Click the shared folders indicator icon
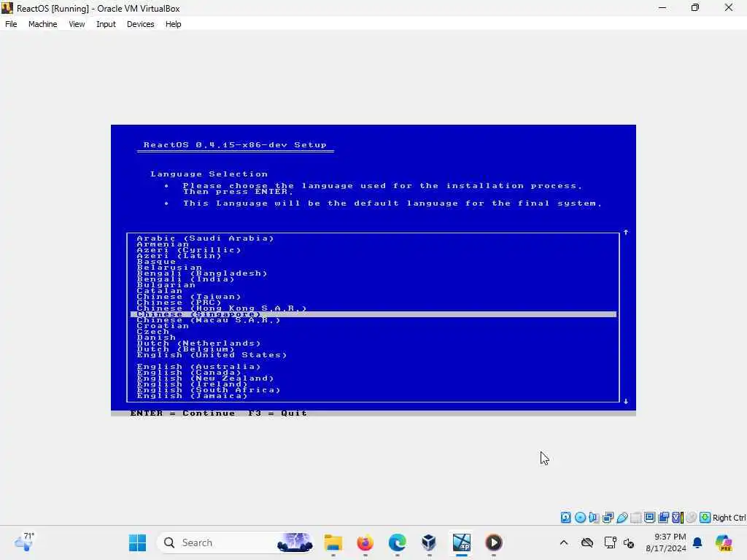Image resolution: width=747 pixels, height=560 pixels. [x=635, y=518]
